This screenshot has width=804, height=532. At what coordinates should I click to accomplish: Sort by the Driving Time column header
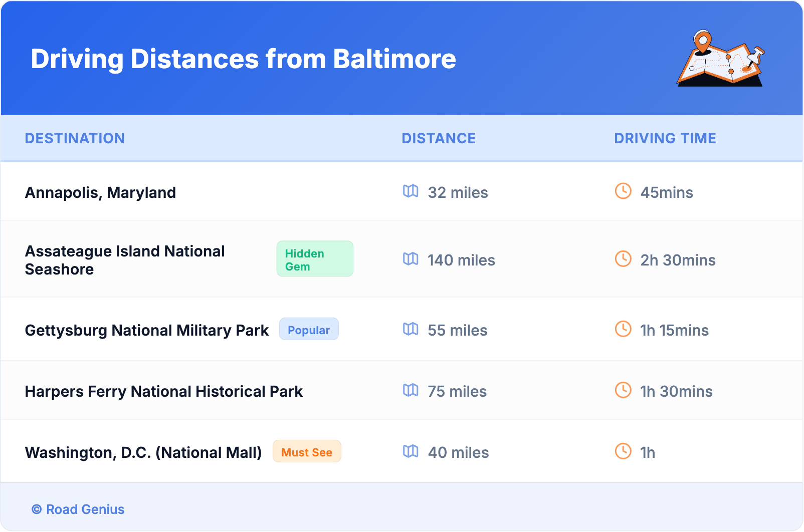pos(665,138)
